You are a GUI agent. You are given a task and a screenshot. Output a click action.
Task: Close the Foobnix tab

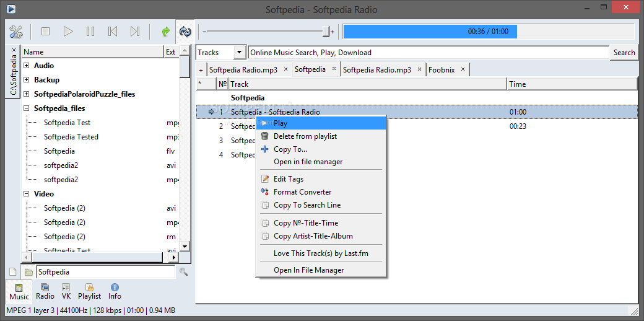pyautogui.click(x=463, y=69)
